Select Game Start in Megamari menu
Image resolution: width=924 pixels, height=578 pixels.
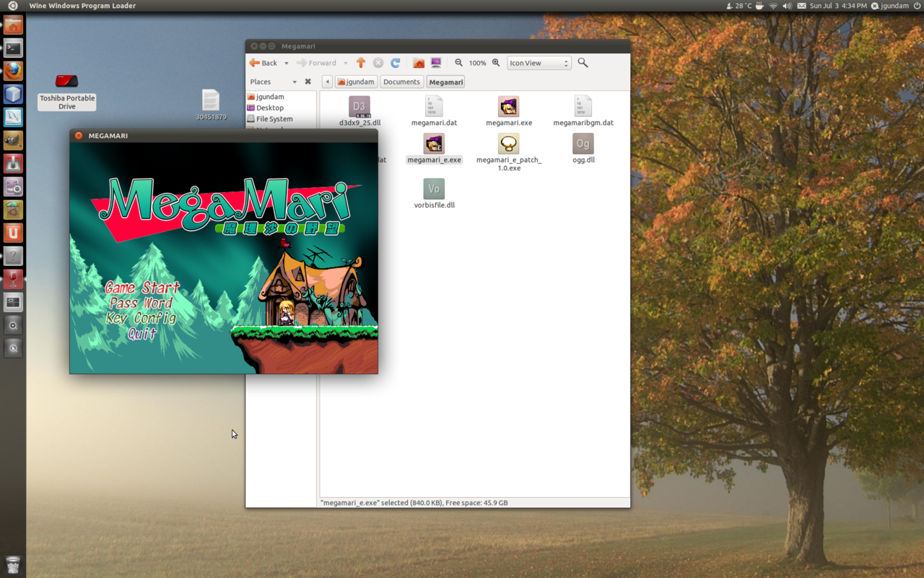pos(142,288)
